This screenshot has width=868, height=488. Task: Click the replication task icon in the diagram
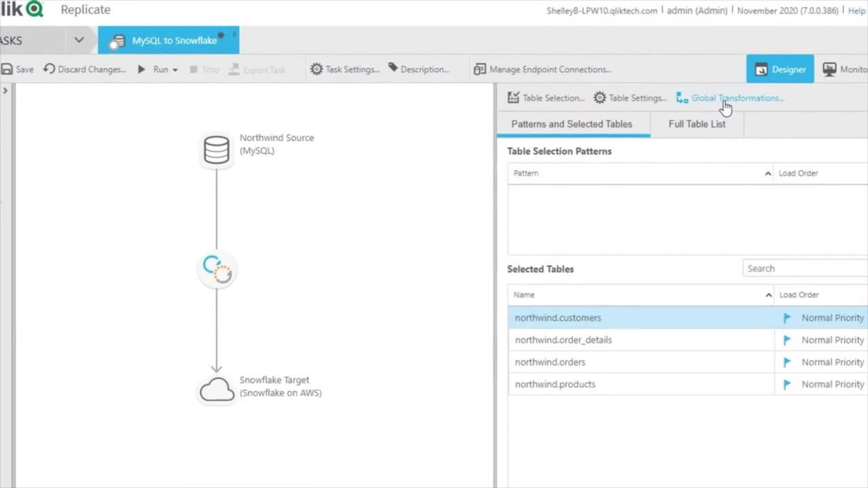click(217, 269)
